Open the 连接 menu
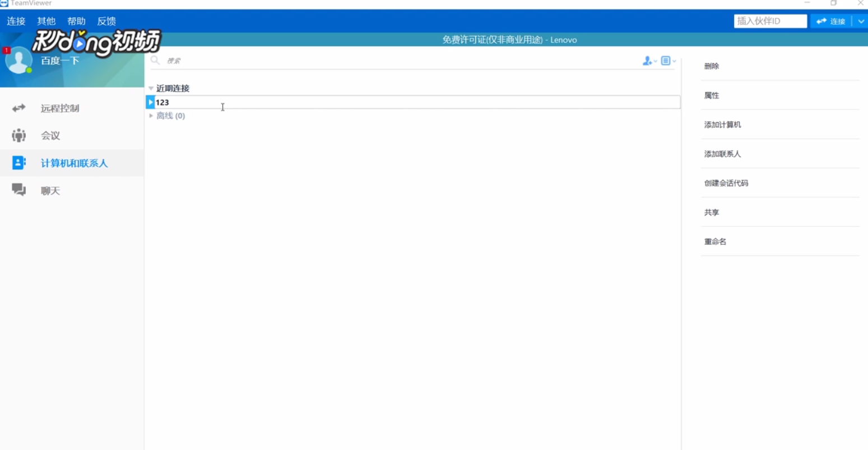Screen dimensions: 868x450 [16, 21]
